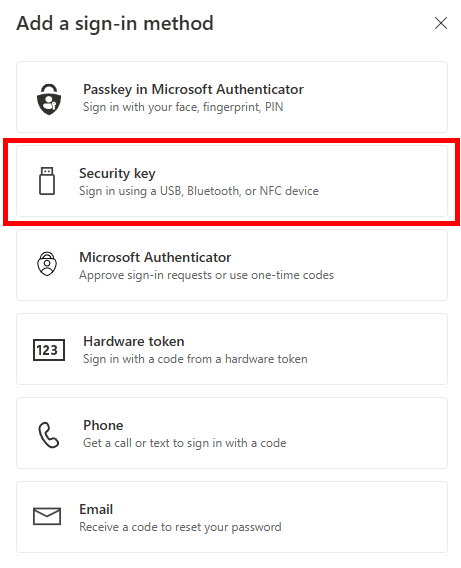Select the Hardware token option
This screenshot has width=461, height=568.
point(232,349)
